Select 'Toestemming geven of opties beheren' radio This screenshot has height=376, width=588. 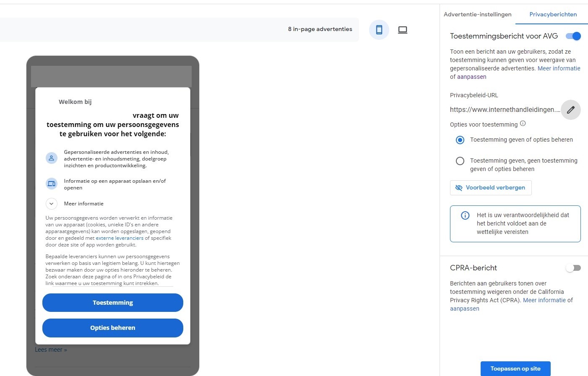click(460, 140)
